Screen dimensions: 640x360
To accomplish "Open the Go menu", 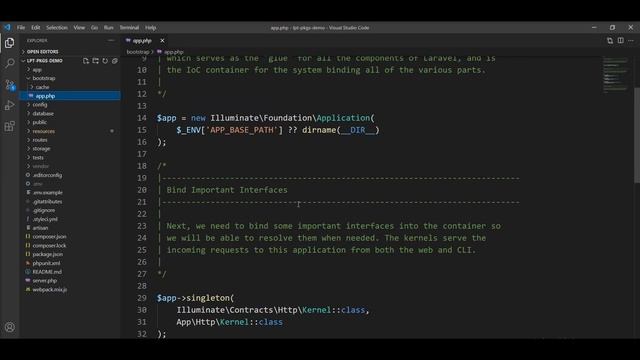I will (x=94, y=28).
